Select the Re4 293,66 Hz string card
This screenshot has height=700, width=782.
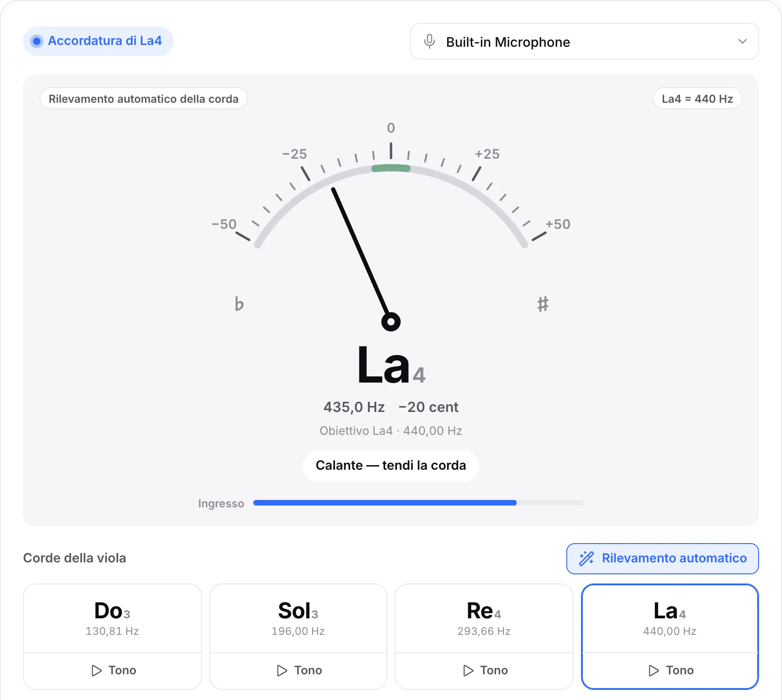pos(484,618)
